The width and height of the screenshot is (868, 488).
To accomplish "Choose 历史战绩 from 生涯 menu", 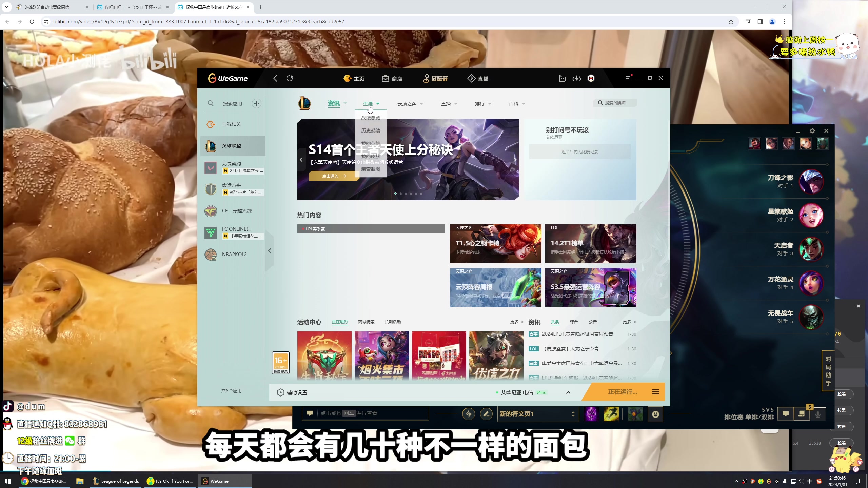I will pyautogui.click(x=371, y=130).
